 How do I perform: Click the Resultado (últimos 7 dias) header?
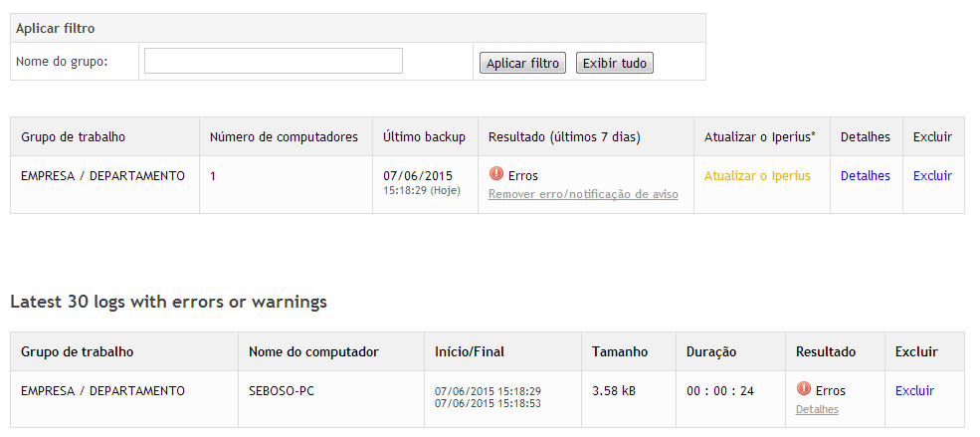click(x=564, y=137)
